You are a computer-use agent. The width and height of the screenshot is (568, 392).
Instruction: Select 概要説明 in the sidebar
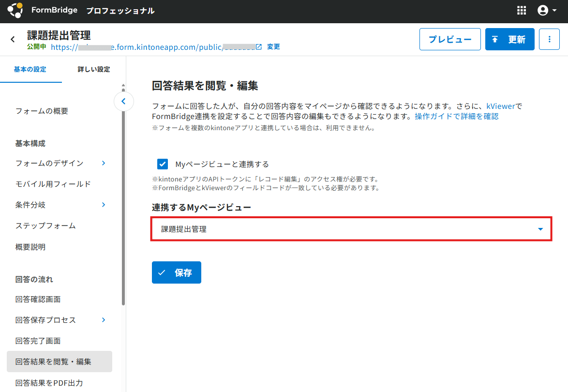tap(30, 247)
